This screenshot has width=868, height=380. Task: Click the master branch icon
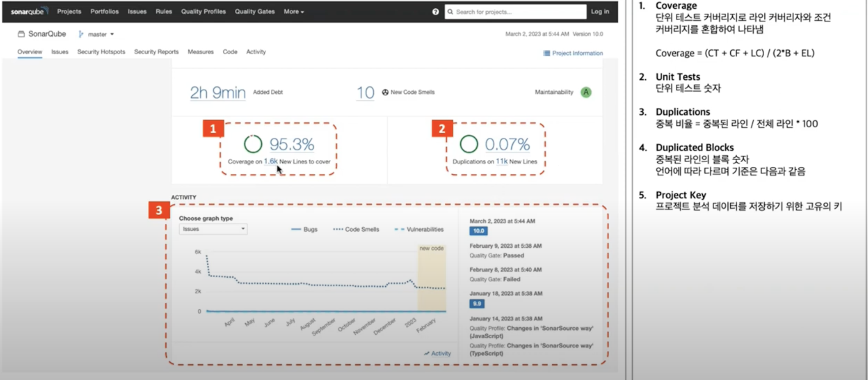click(81, 34)
